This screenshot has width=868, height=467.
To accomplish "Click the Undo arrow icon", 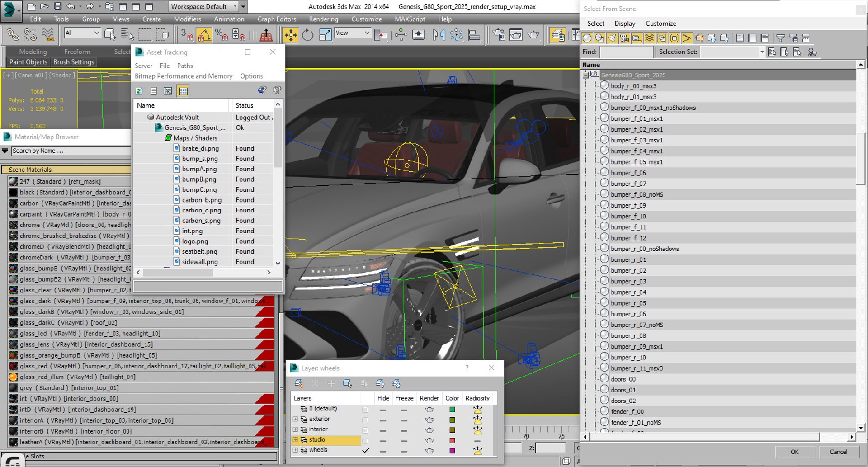I will [71, 6].
